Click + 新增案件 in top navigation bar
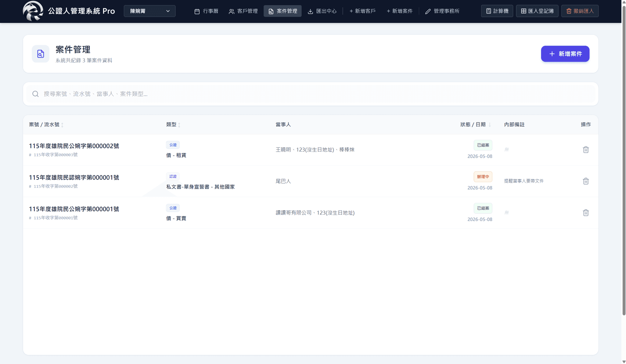The height and width of the screenshot is (364, 626). point(399,11)
